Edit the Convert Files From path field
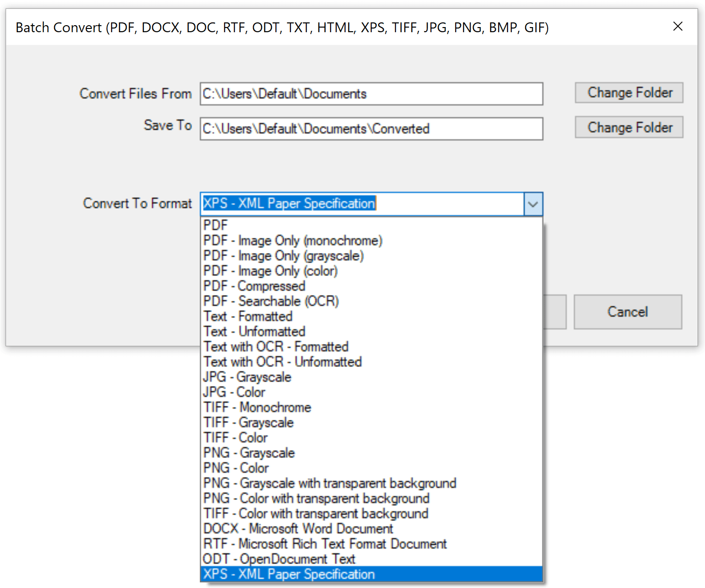The image size is (705, 588). (x=371, y=94)
